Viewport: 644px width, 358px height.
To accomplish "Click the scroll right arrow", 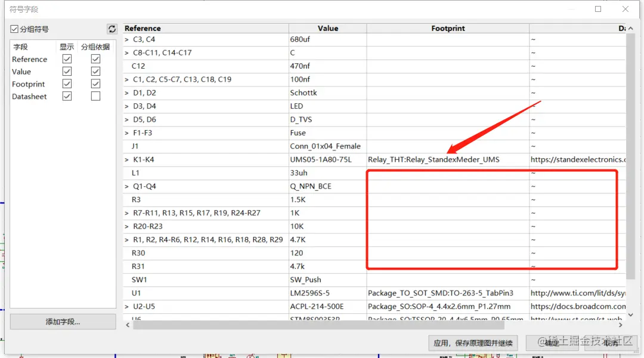I will (620, 325).
